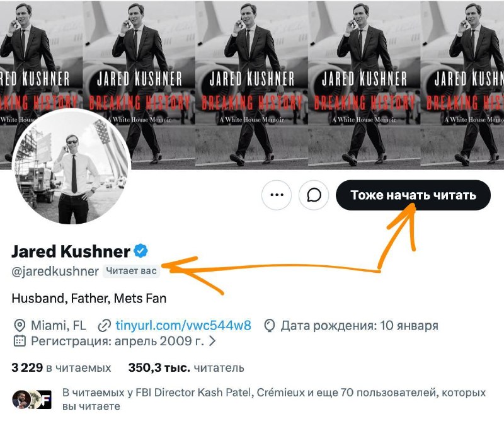Click the Jared Kushner display name
This screenshot has width=504, height=431.
[71, 251]
